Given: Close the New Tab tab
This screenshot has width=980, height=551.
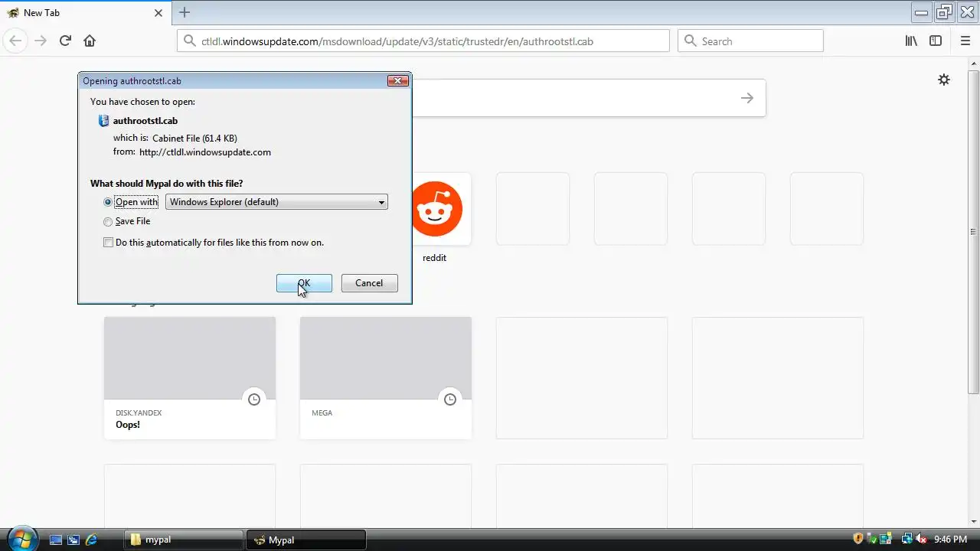Looking at the screenshot, I should 158,13.
